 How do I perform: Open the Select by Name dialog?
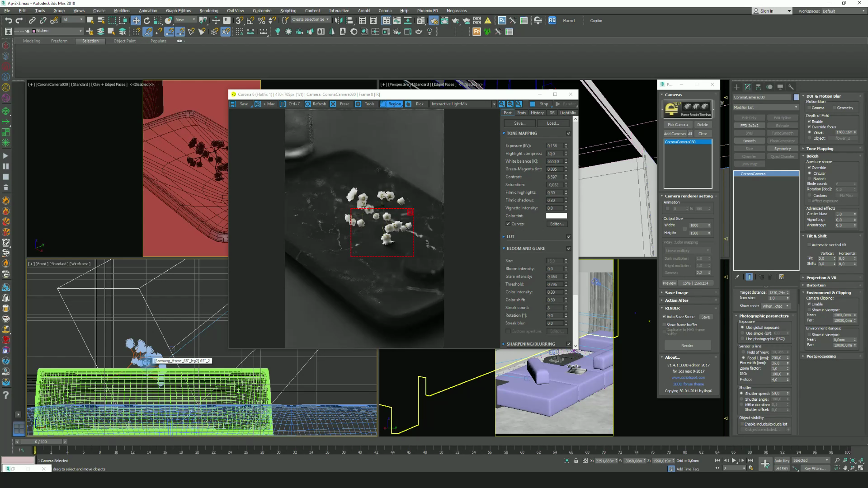pyautogui.click(x=101, y=20)
